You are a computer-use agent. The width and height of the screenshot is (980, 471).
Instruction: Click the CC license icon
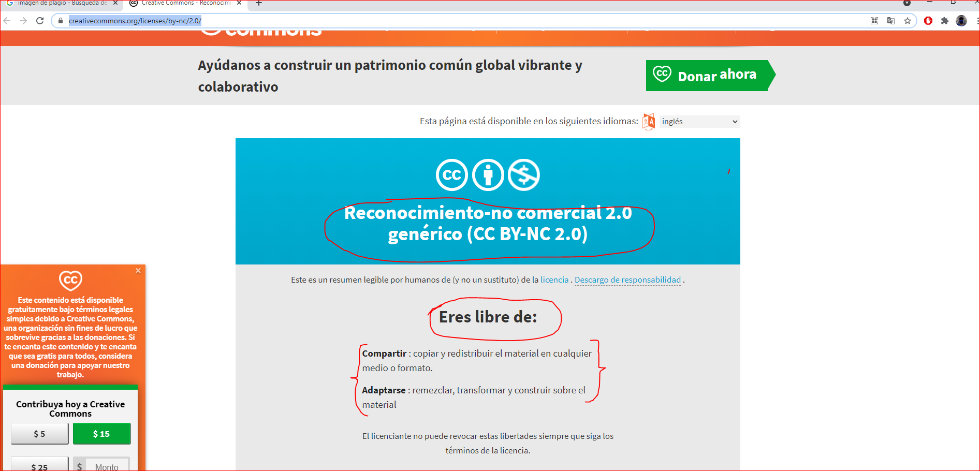[x=452, y=175]
